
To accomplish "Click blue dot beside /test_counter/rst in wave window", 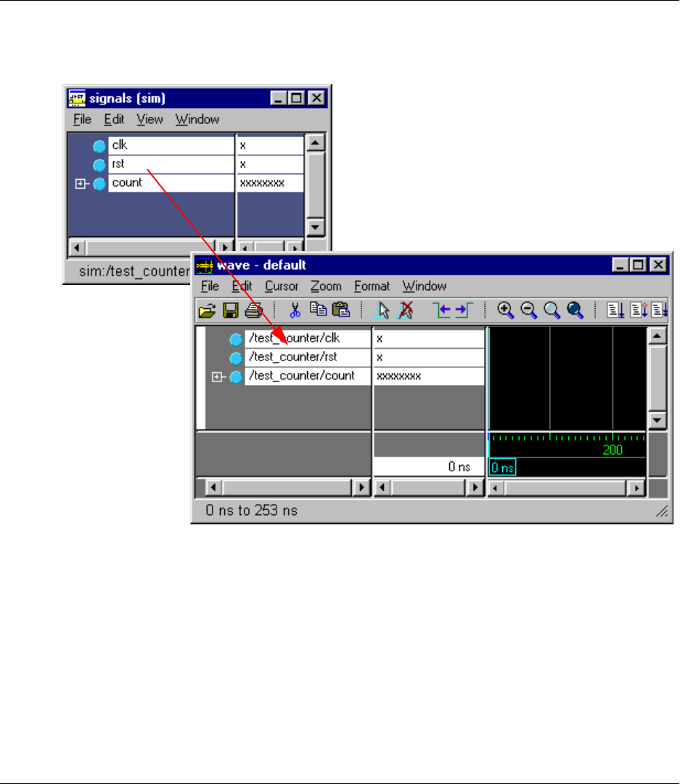I will click(x=236, y=358).
